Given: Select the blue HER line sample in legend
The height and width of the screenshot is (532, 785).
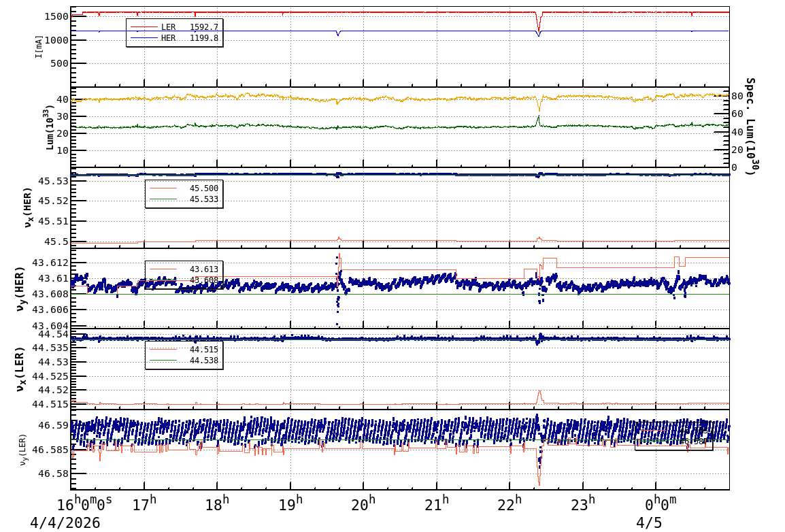Looking at the screenshot, I should 144,38.
